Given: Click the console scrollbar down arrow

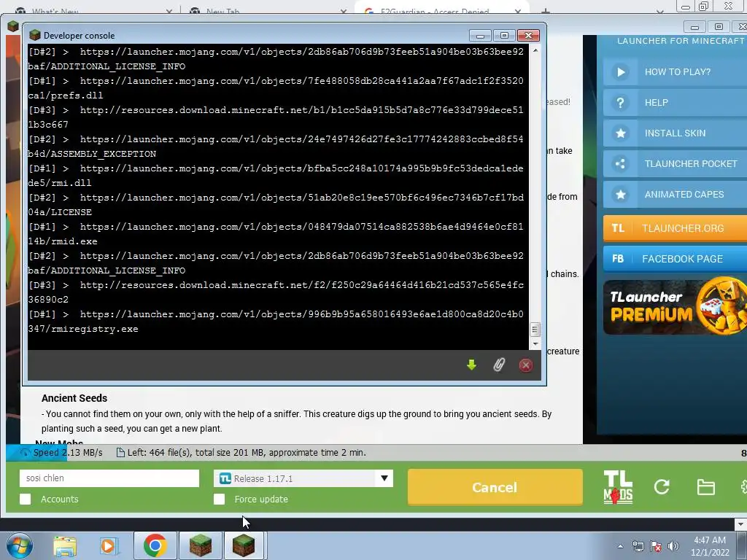Looking at the screenshot, I should click(535, 343).
